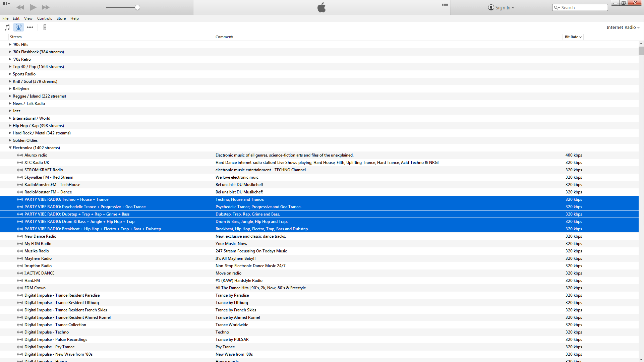Open the Store menu
This screenshot has width=644, height=362.
[61, 18]
